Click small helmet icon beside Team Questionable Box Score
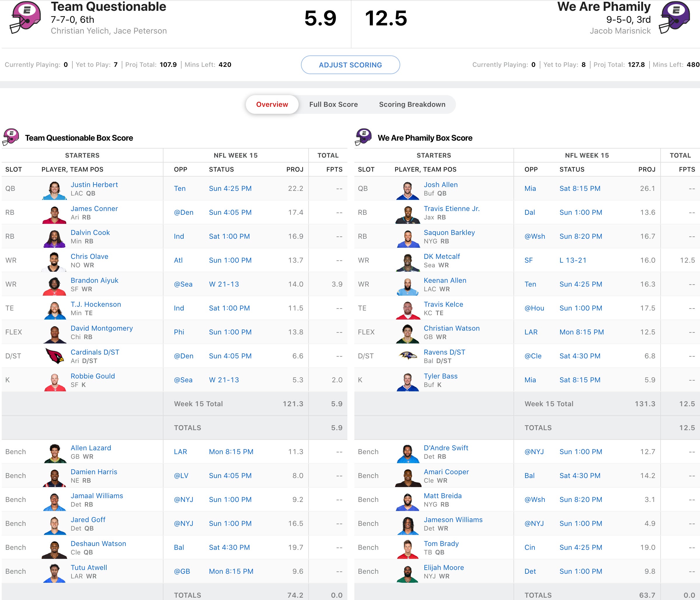The width and height of the screenshot is (700, 600). [11, 137]
